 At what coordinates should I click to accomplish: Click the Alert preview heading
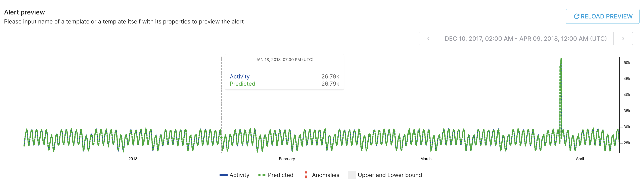tap(24, 12)
